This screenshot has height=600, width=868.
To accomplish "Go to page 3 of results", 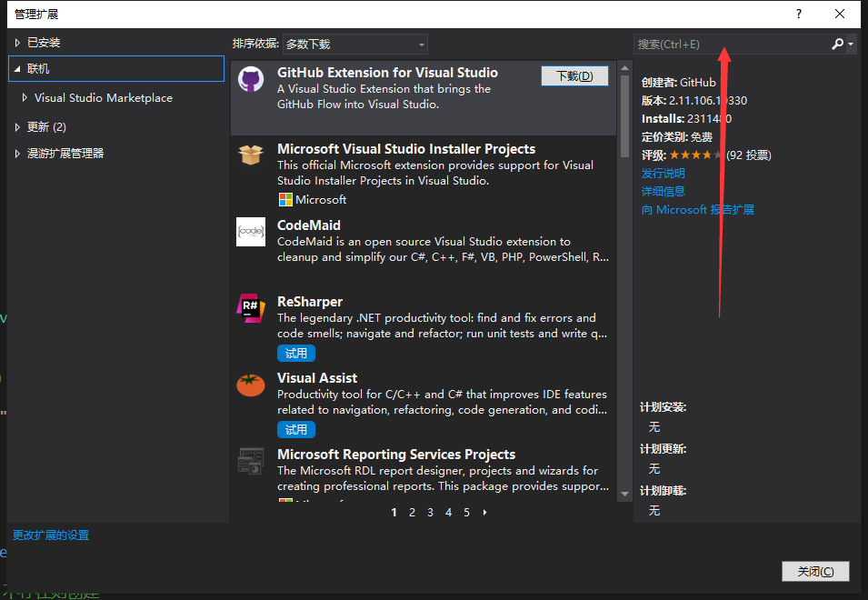I will pos(430,512).
